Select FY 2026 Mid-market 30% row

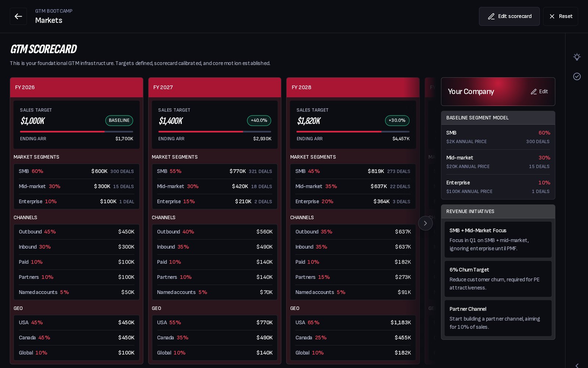click(x=76, y=187)
